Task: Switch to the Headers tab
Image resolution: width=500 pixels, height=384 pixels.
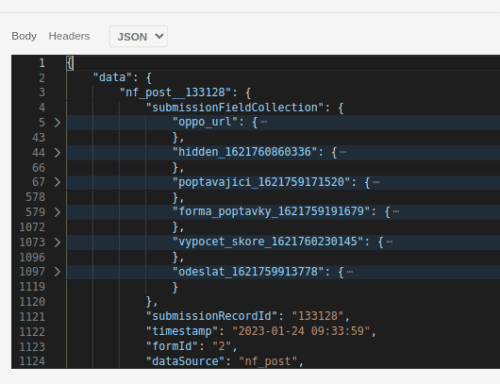Action: [x=69, y=36]
